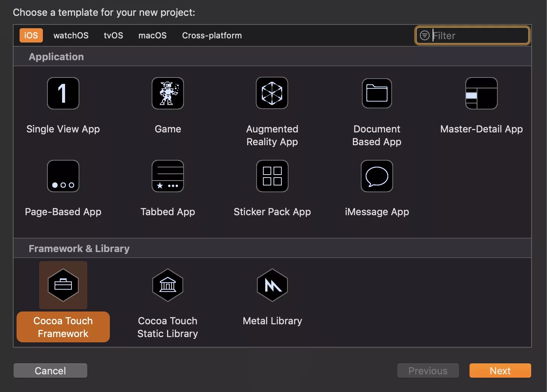The width and height of the screenshot is (547, 392).
Task: Choose the Sticker Pack App grid icon
Action: click(x=272, y=176)
